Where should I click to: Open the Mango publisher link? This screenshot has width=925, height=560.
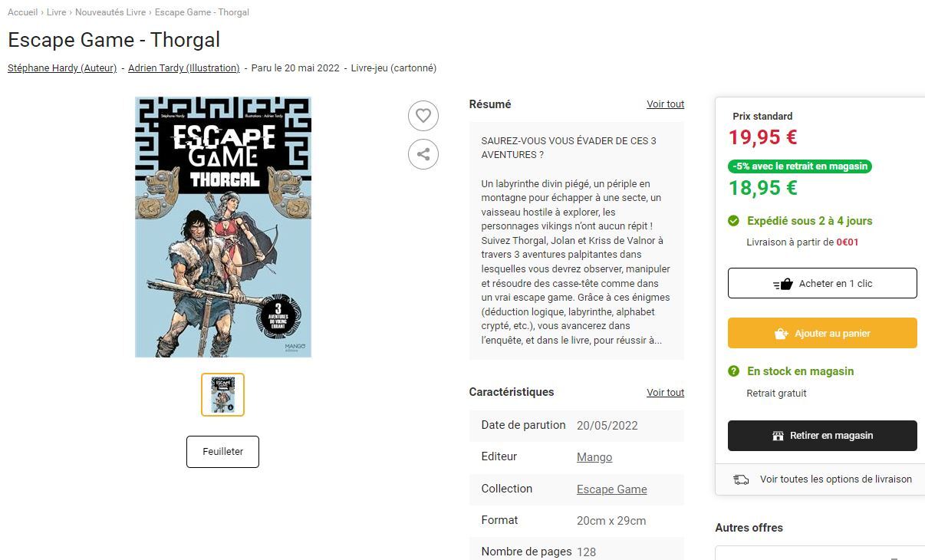click(594, 457)
